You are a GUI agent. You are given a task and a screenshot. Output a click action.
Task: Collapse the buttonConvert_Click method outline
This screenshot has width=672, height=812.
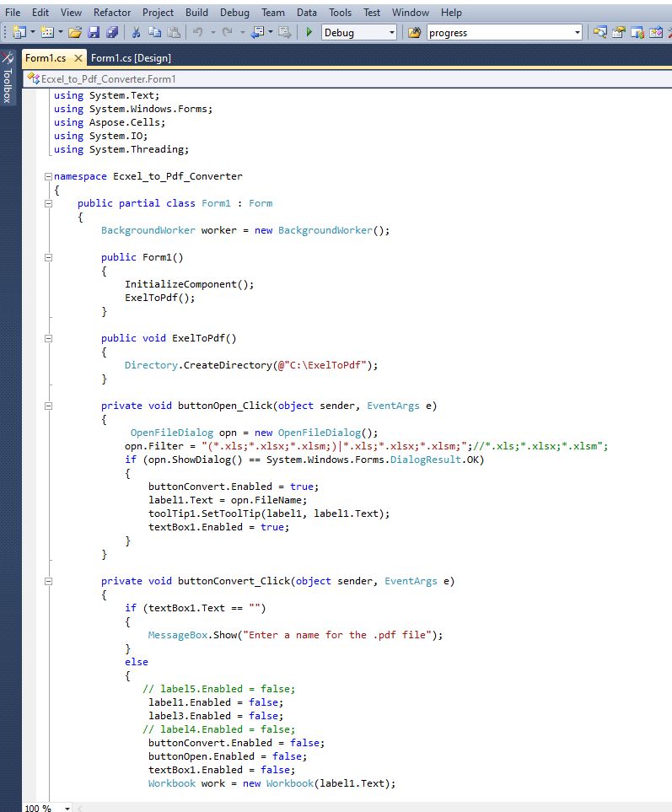tap(48, 582)
